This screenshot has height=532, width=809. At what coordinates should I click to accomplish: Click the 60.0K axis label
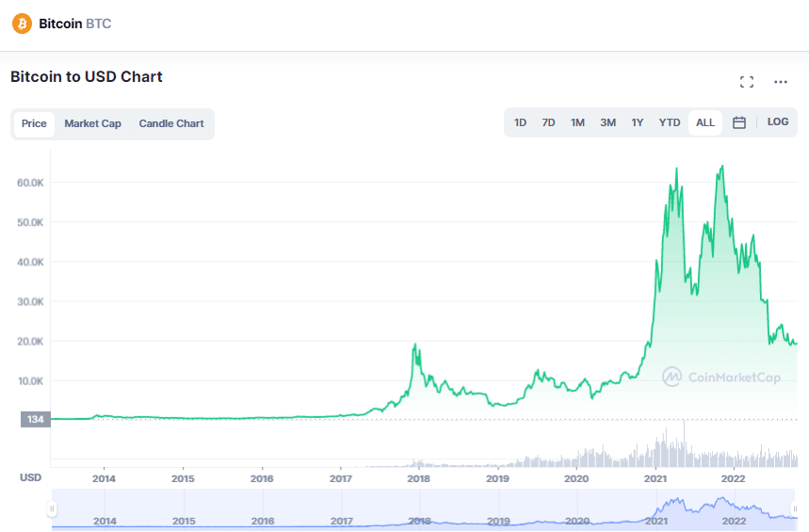30,183
